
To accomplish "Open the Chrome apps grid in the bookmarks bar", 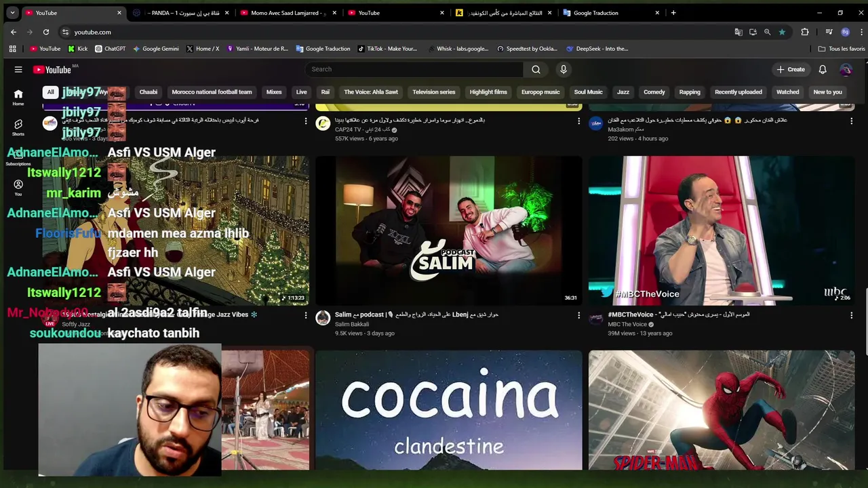I will click(12, 49).
